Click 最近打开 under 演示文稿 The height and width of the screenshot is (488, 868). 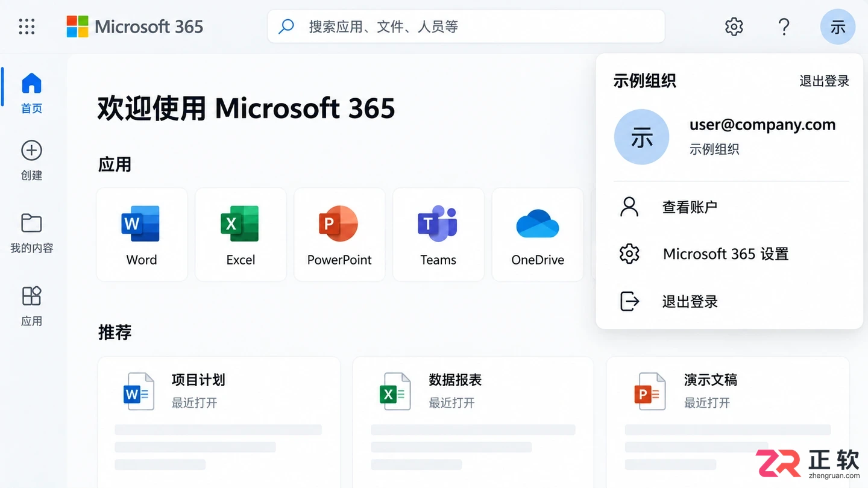click(x=706, y=402)
